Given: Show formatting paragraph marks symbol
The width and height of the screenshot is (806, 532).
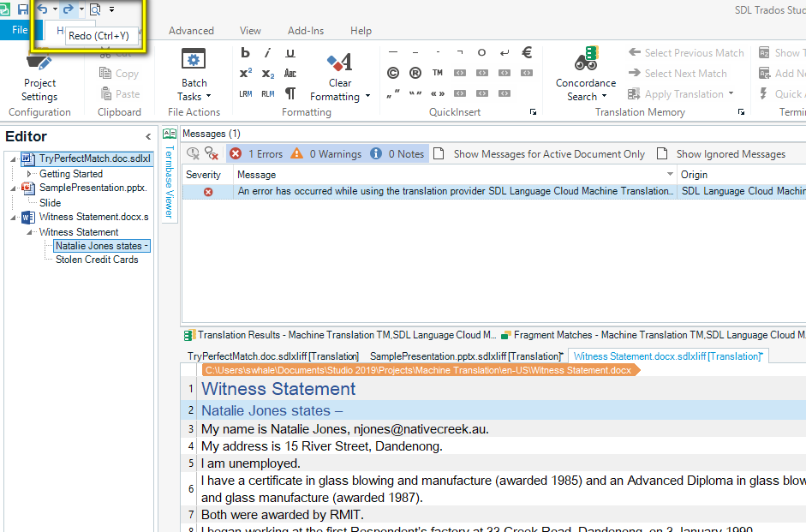Looking at the screenshot, I should pos(290,93).
